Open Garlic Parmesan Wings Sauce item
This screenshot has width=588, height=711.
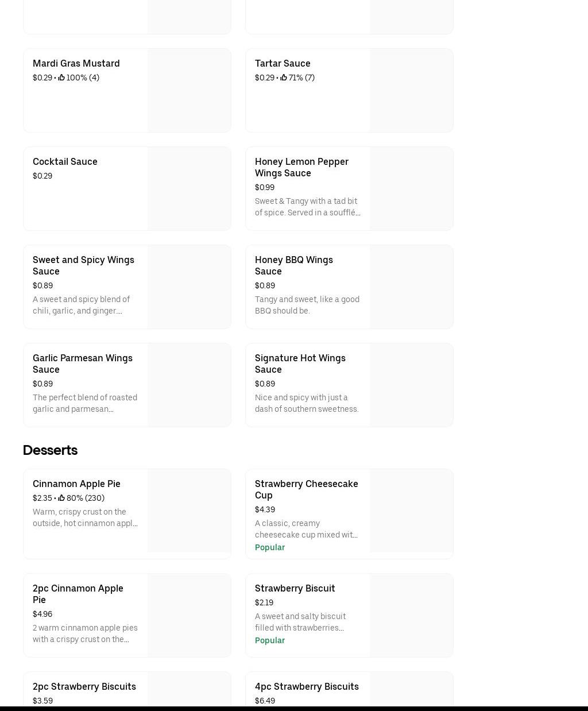(x=82, y=364)
